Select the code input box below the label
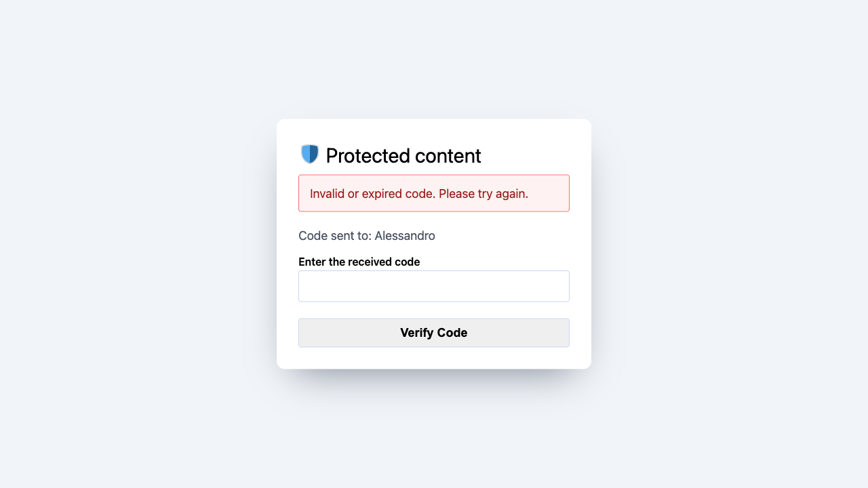The height and width of the screenshot is (488, 868). pos(433,286)
